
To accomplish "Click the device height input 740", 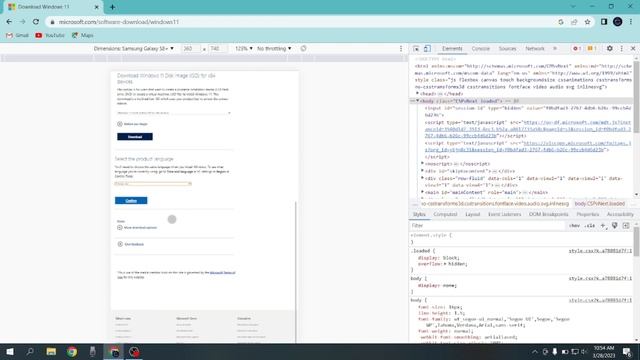I will [x=218, y=48].
